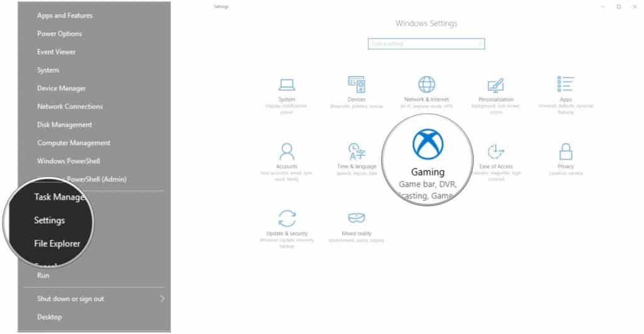The width and height of the screenshot is (644, 334).
Task: Click the Update & security label
Action: point(287,233)
